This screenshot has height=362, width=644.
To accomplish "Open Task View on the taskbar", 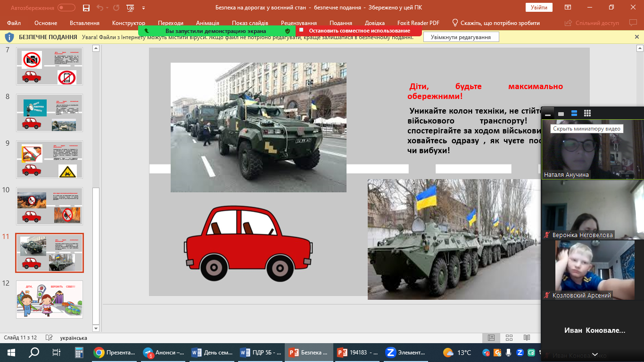I will point(57,352).
